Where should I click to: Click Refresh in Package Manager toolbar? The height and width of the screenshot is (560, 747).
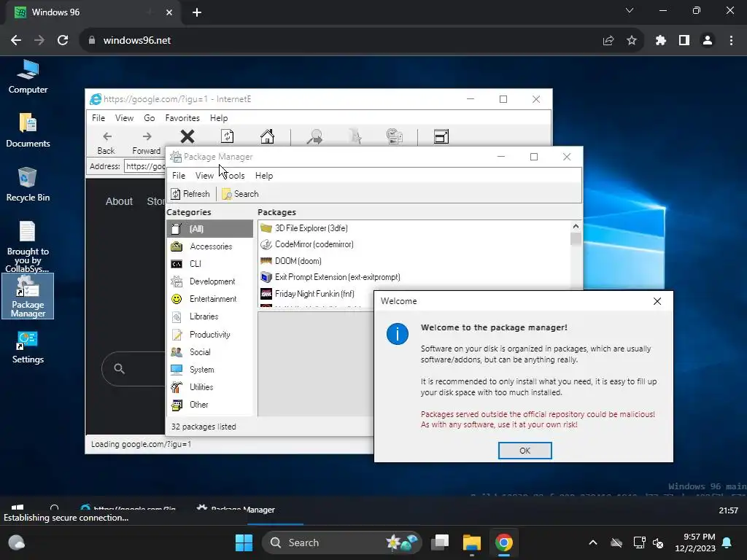coord(190,194)
